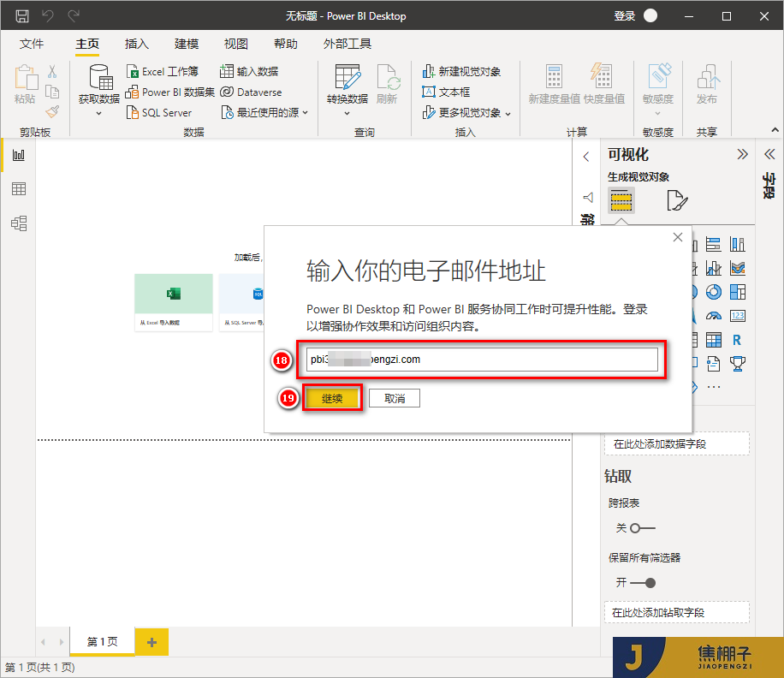This screenshot has height=678, width=784.
Task: Toggle 跨报表 (Cross-report) switch
Action: coord(643,528)
